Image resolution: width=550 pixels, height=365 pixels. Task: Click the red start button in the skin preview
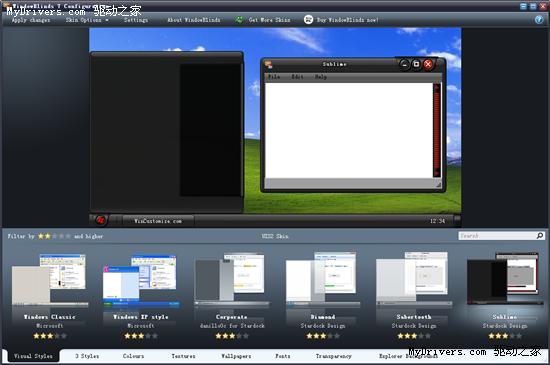pos(100,220)
